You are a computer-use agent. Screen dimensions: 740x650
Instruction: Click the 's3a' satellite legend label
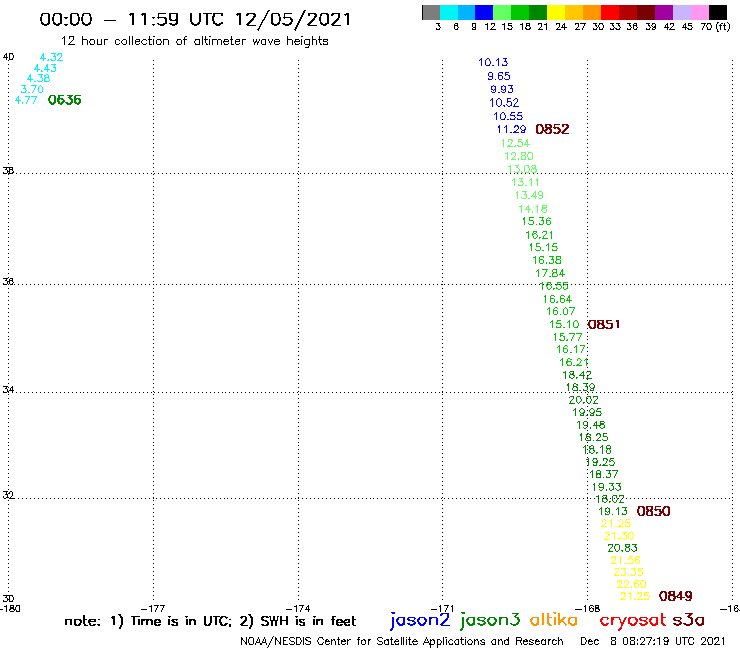(x=689, y=620)
